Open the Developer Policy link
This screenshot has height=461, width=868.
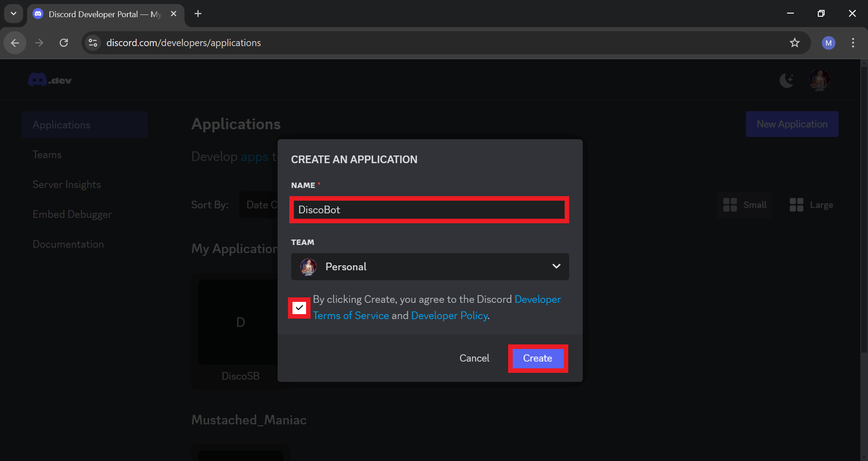[449, 315]
